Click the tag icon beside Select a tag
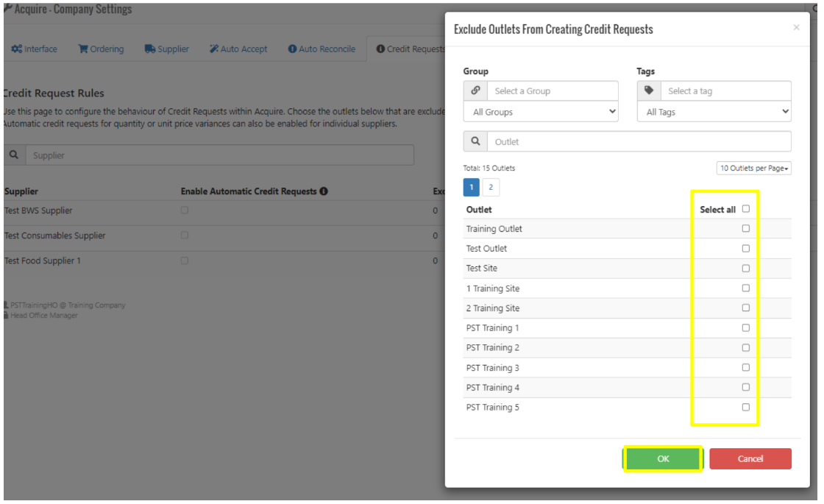 [648, 91]
